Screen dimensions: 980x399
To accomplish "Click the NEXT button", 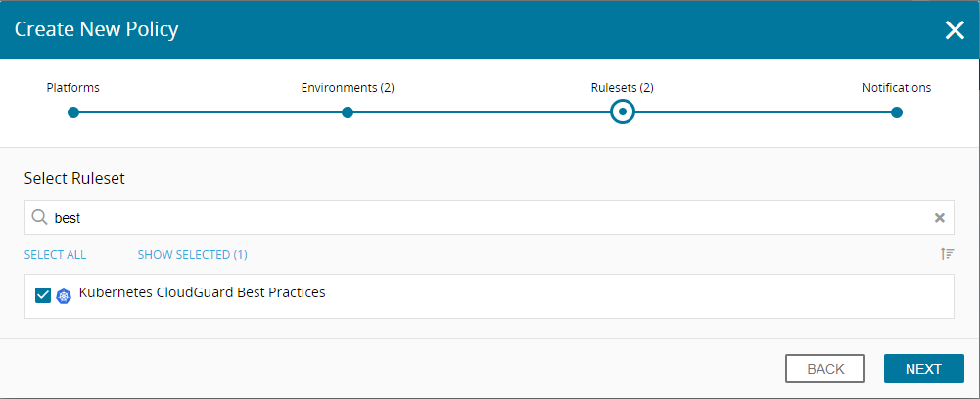I will click(x=924, y=369).
